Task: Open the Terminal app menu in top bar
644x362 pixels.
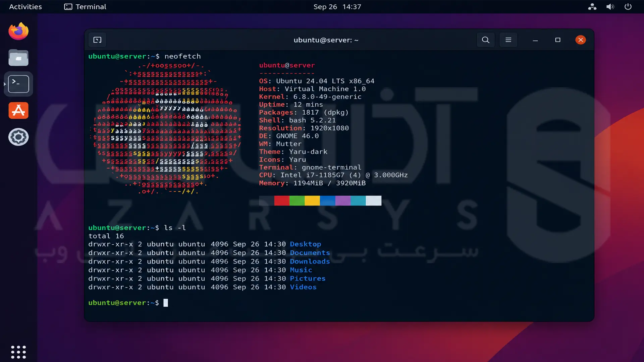Action: coord(85,7)
